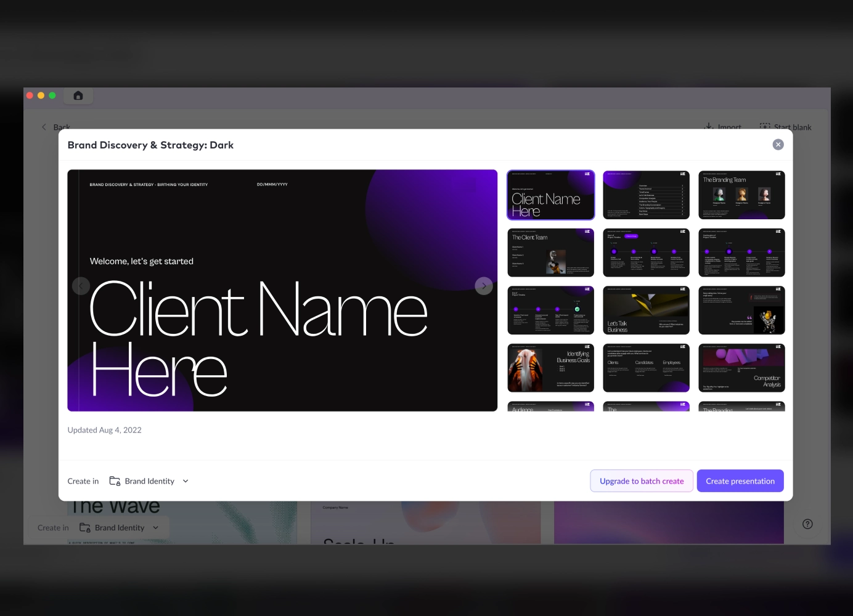Image resolution: width=853 pixels, height=616 pixels.
Task: Select the Let's Talk Business slide thumbnail
Action: (646, 310)
